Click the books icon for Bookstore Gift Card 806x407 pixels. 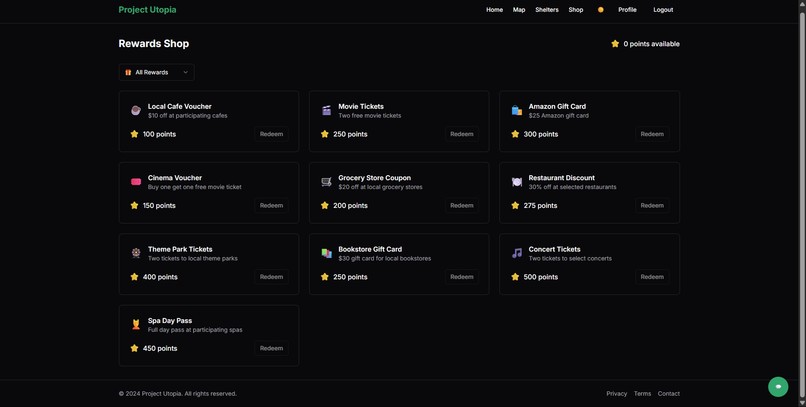(x=326, y=253)
